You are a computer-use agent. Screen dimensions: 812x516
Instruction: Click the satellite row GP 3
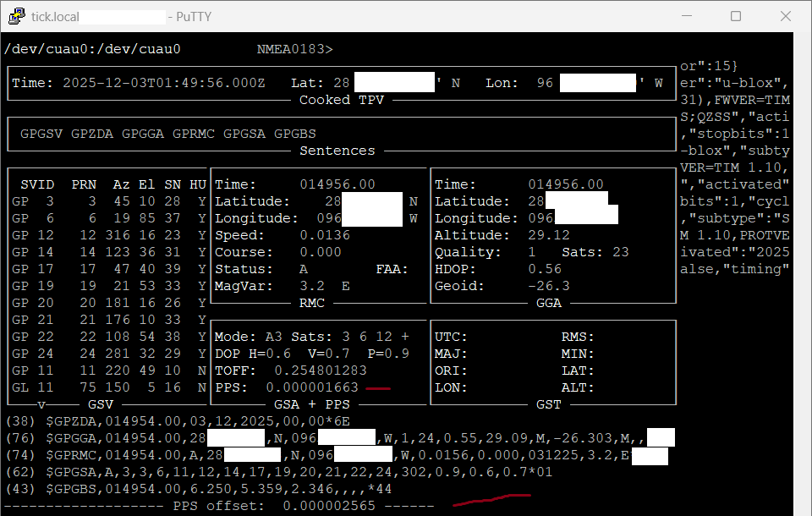[109, 201]
